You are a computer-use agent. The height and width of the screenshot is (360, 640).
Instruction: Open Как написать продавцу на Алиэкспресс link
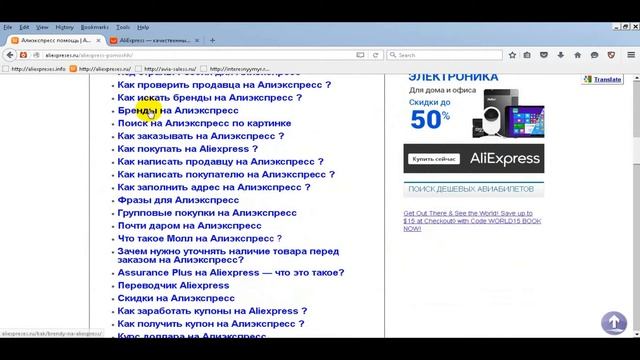point(220,162)
